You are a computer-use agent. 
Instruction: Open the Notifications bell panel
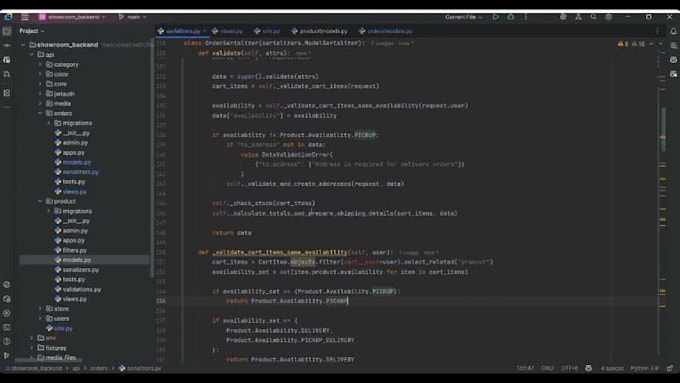coord(673,31)
